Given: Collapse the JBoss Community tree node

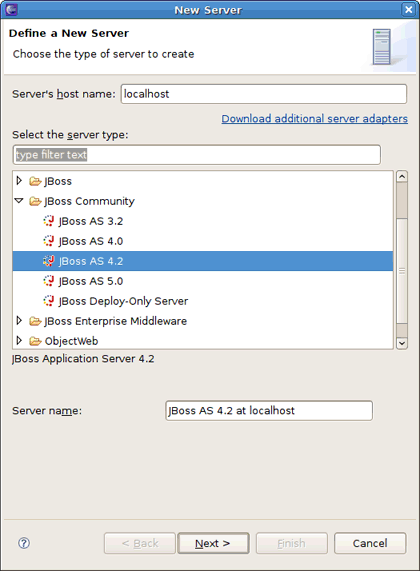Looking at the screenshot, I should (19, 201).
